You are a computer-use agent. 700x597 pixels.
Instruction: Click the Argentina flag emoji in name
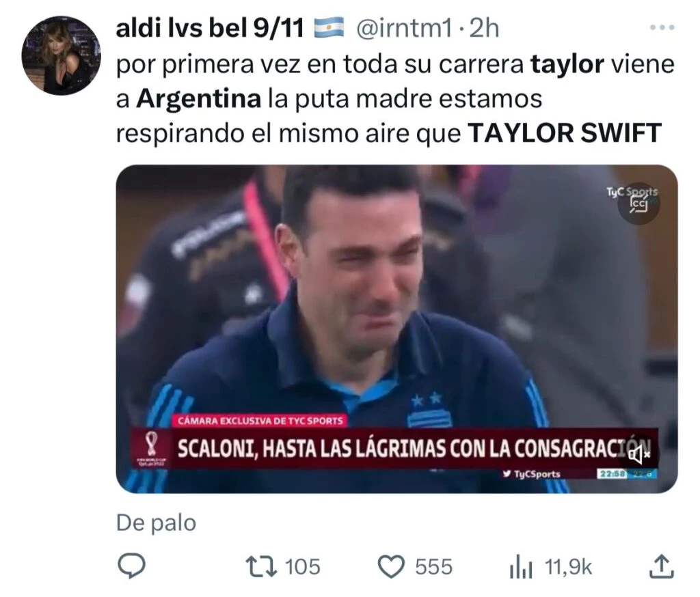(329, 27)
